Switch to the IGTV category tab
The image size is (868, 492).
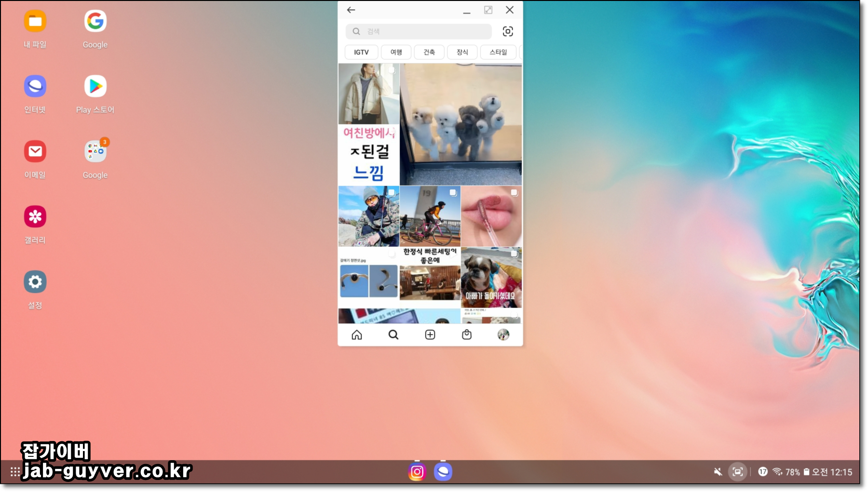pos(361,52)
